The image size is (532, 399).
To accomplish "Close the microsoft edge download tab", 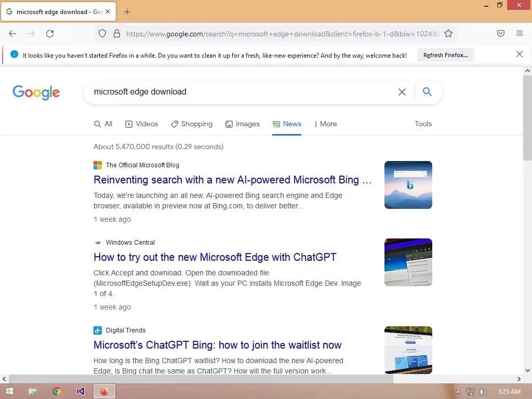I will coord(108,11).
